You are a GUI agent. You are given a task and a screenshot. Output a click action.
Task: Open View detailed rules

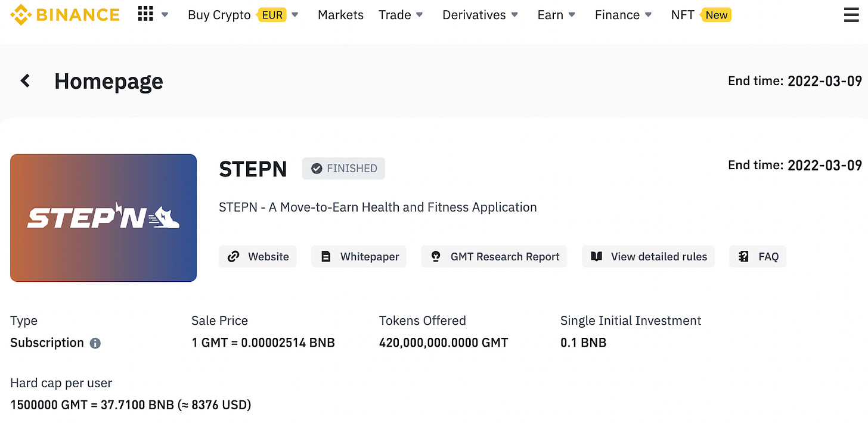coord(648,256)
